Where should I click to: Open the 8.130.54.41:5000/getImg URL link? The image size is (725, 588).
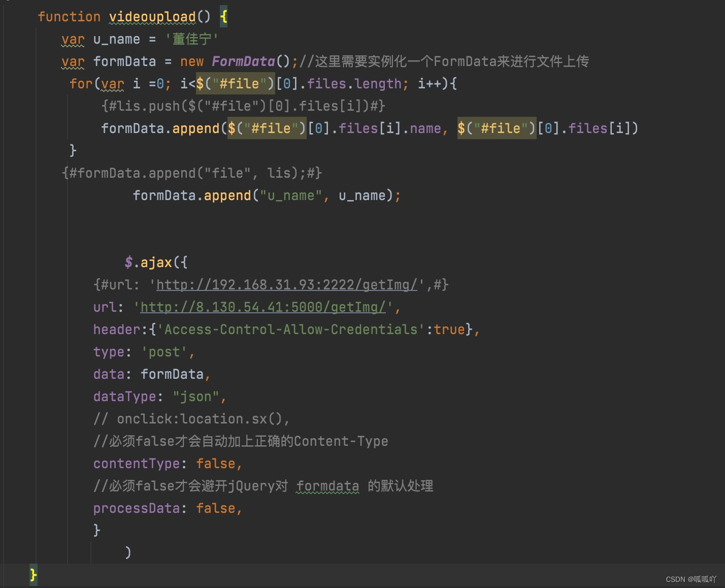263,307
